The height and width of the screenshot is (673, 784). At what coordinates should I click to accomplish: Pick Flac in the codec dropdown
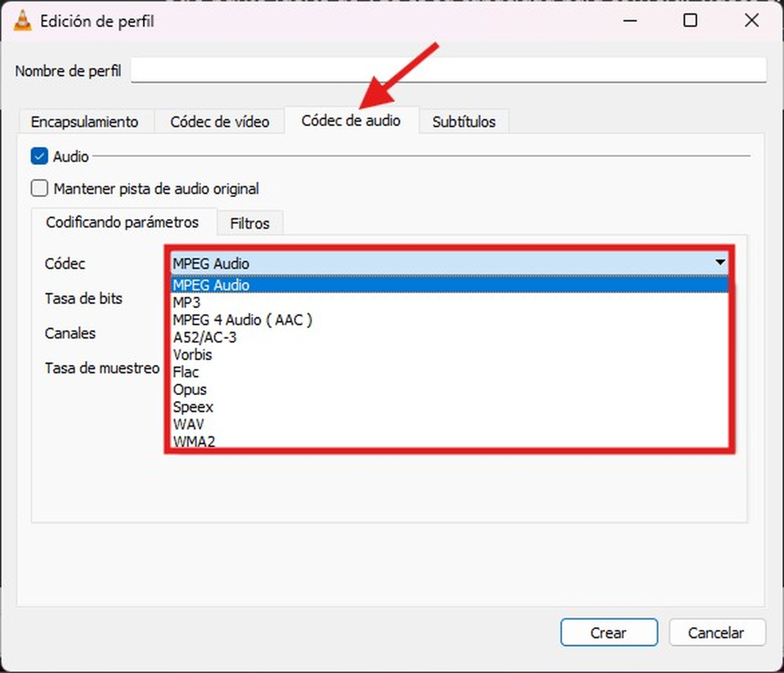click(450, 372)
